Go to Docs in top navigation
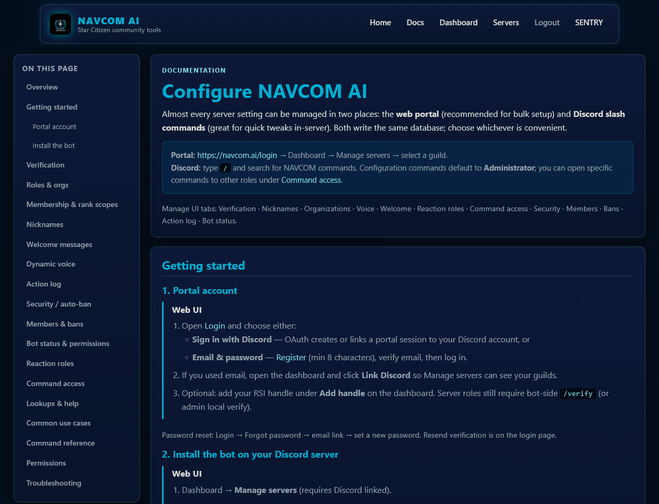This screenshot has width=659, height=504. coord(415,23)
